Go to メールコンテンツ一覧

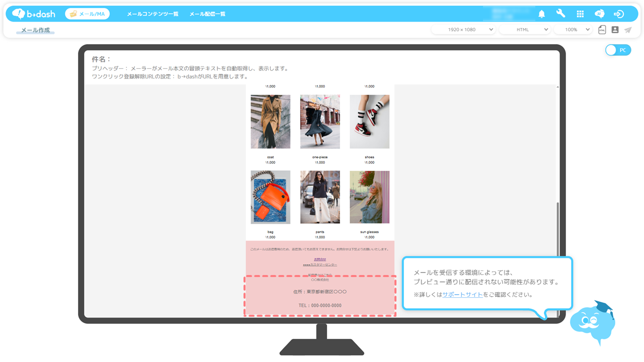click(x=152, y=14)
